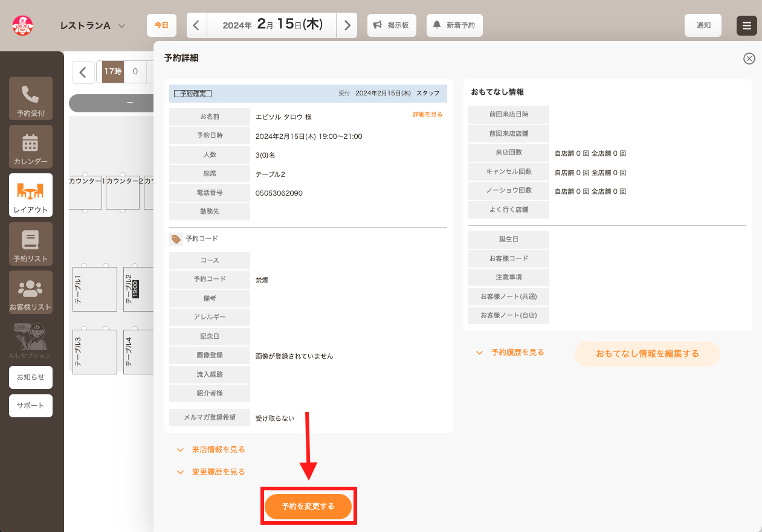
Task: Close the 予約詳細 panel
Action: pos(749,59)
